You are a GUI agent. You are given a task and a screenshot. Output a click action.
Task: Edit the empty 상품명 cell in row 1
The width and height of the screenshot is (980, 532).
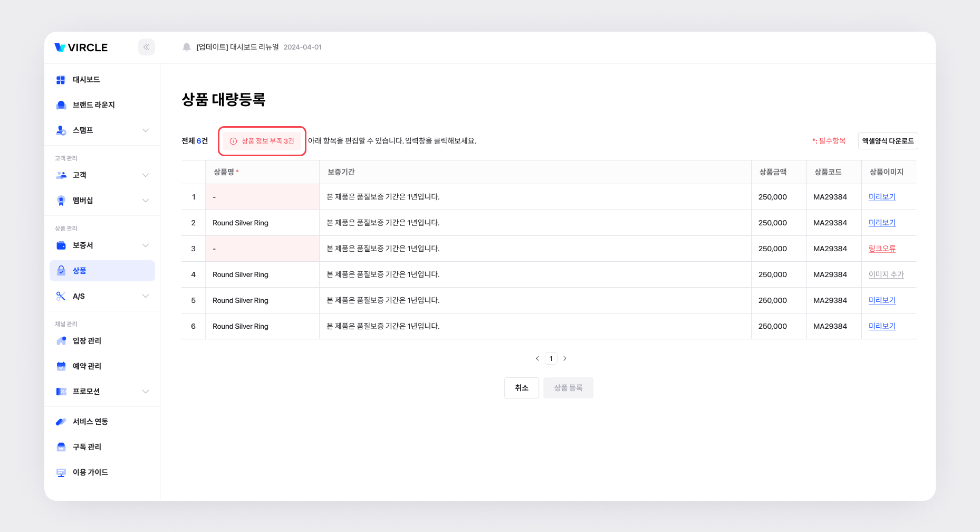[262, 197]
